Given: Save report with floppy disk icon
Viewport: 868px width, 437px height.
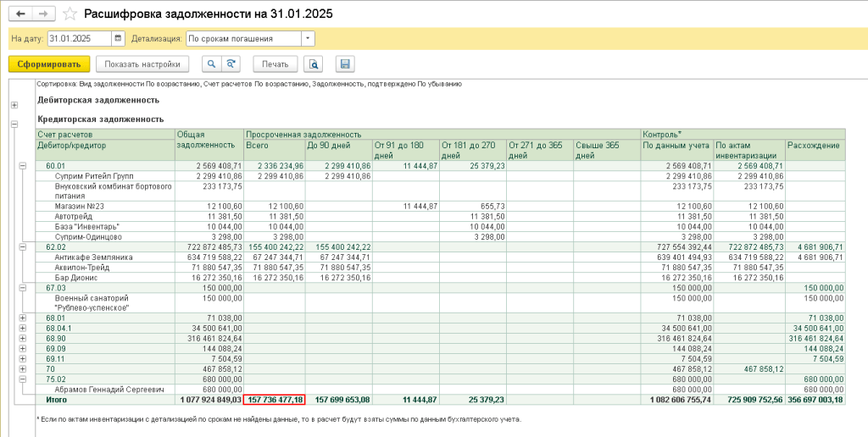Looking at the screenshot, I should pyautogui.click(x=344, y=64).
